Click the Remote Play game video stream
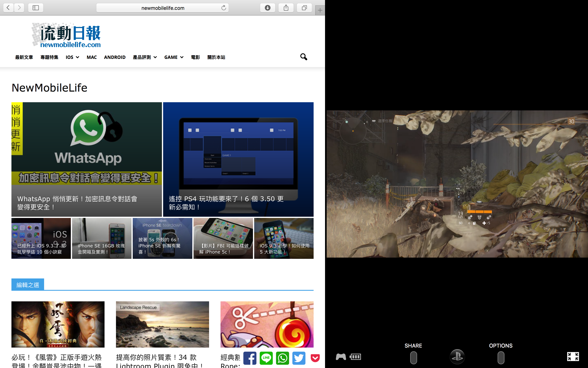Viewport: 588px width, 368px height. pyautogui.click(x=457, y=184)
